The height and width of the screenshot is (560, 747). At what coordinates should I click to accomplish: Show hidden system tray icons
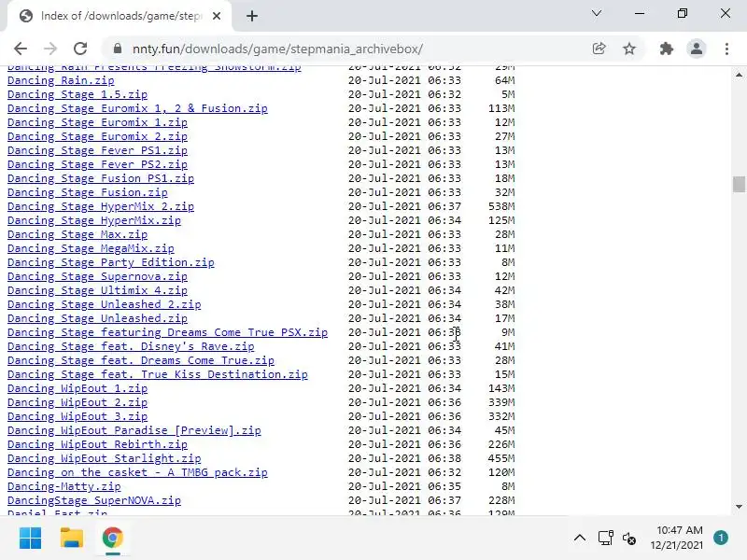tap(579, 539)
